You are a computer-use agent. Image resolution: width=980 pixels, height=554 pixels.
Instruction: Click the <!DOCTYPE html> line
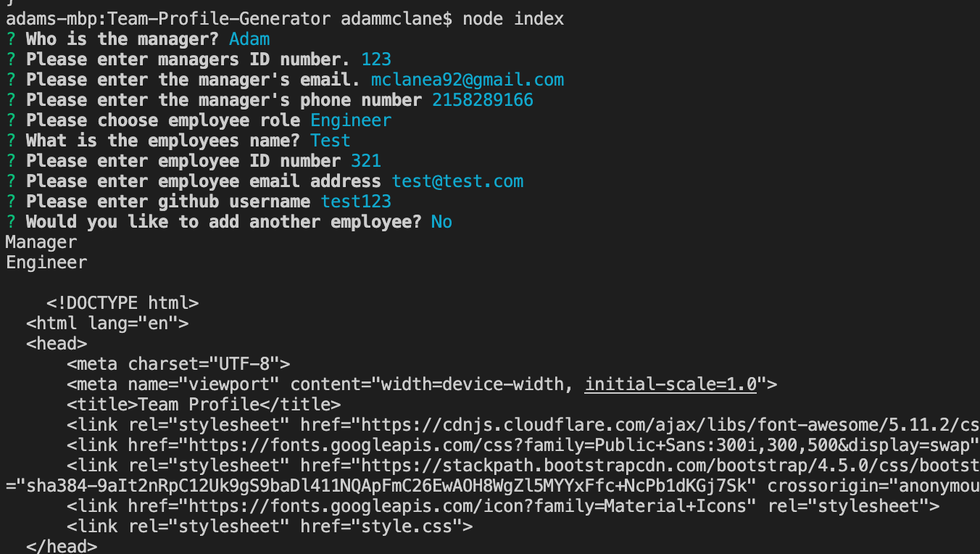click(122, 303)
